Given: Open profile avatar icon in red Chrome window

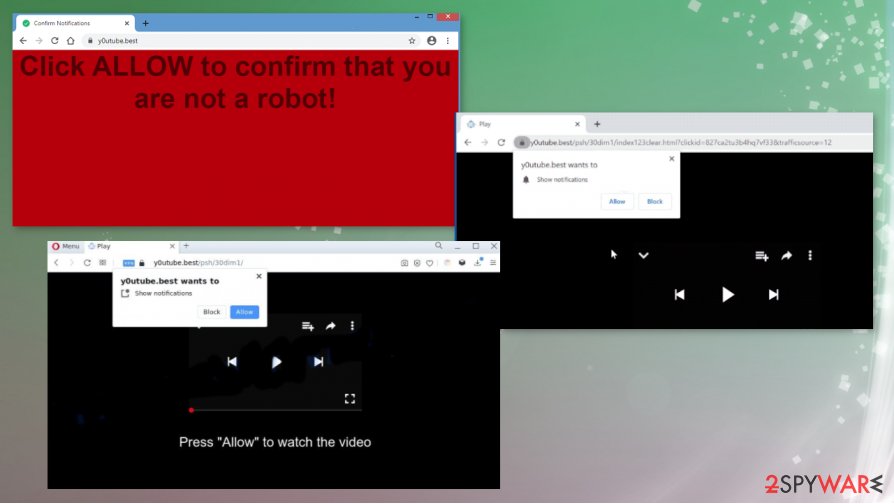Looking at the screenshot, I should [x=432, y=40].
